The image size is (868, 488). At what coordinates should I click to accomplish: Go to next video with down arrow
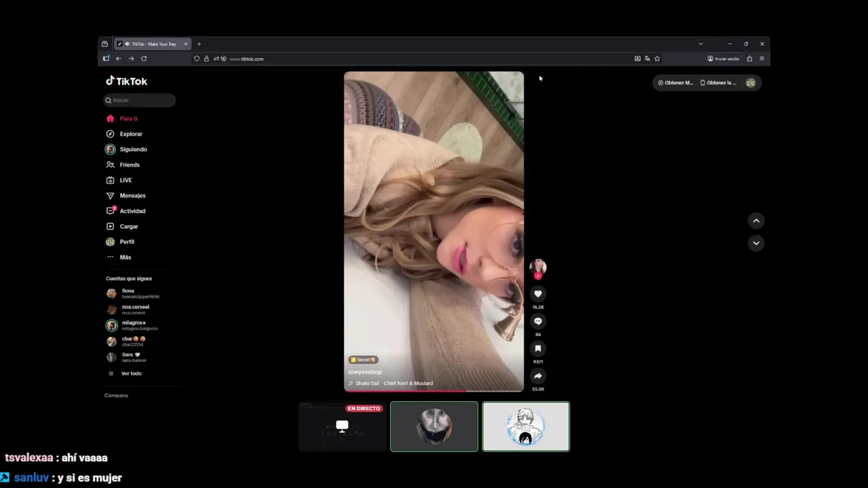(756, 243)
